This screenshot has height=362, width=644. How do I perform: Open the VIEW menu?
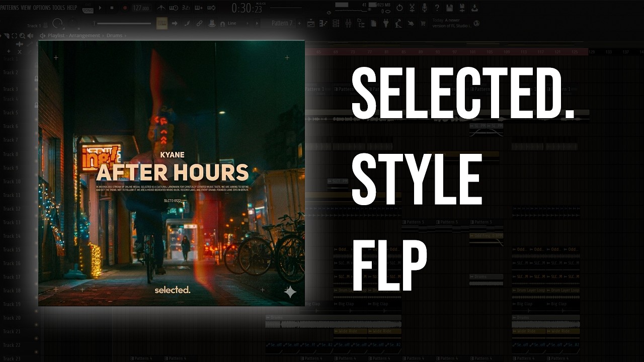[x=26, y=8]
